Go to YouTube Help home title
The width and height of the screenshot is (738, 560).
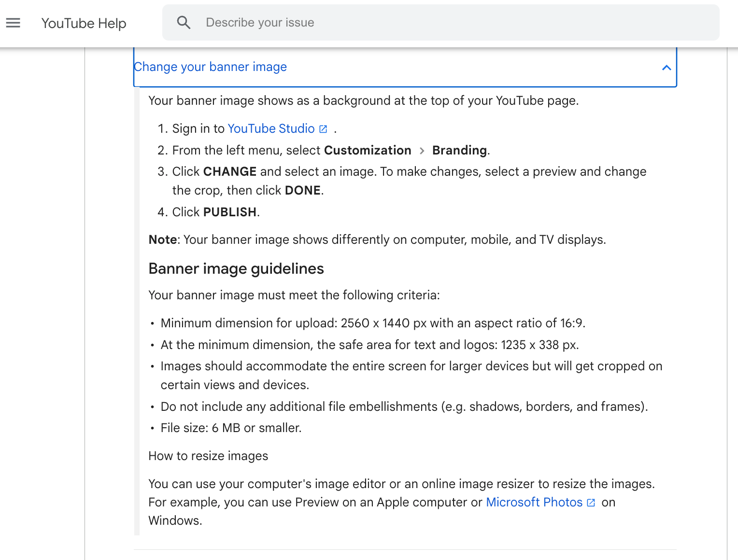[84, 23]
